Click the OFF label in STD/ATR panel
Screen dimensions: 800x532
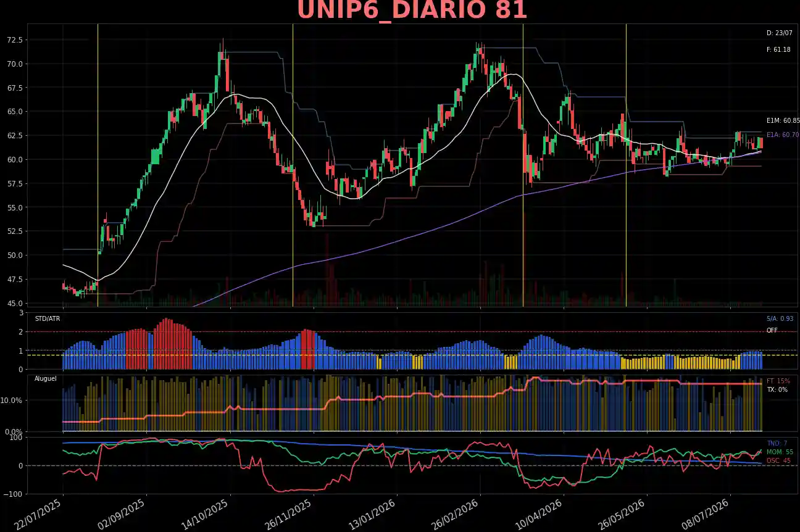click(772, 330)
